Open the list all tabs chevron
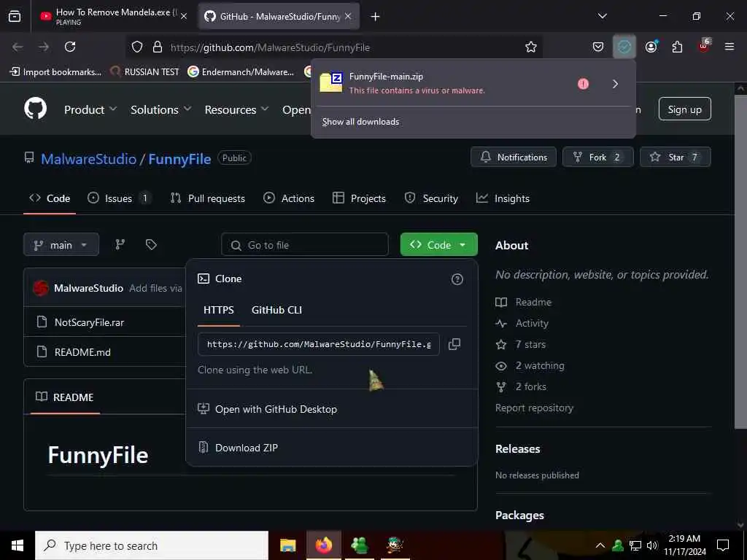747x560 pixels. coord(602,16)
